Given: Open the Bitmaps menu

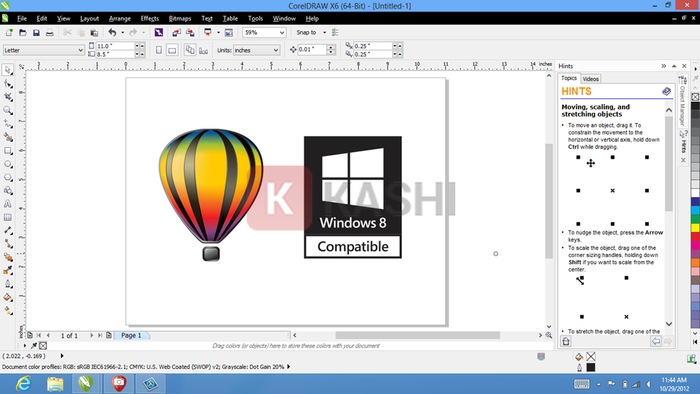Looking at the screenshot, I should pyautogui.click(x=180, y=19).
